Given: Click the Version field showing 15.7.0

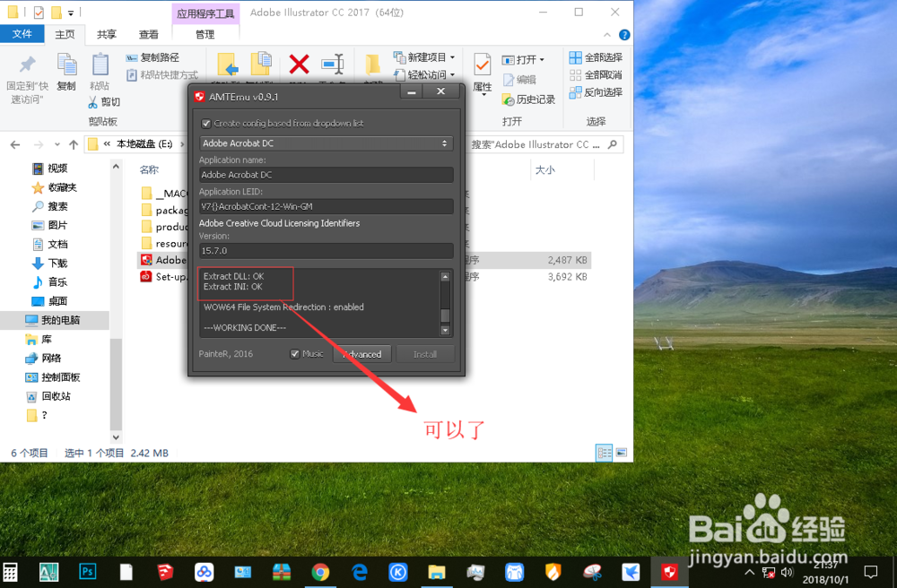Looking at the screenshot, I should coord(327,251).
